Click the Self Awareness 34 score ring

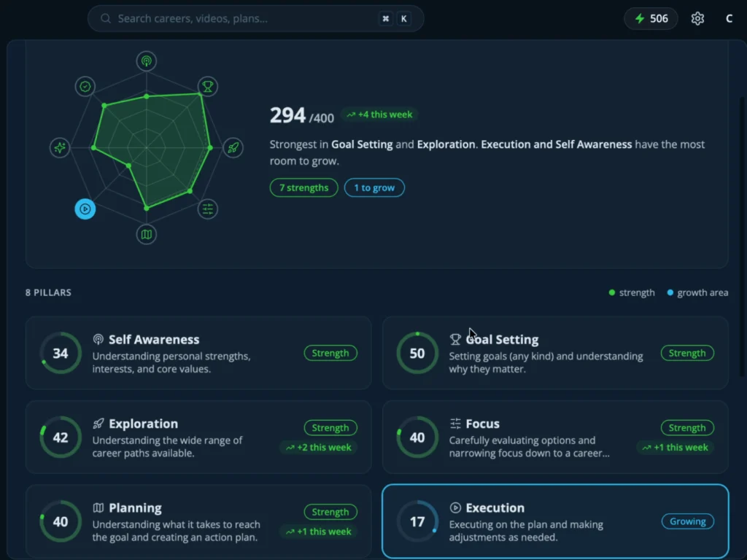click(x=61, y=353)
